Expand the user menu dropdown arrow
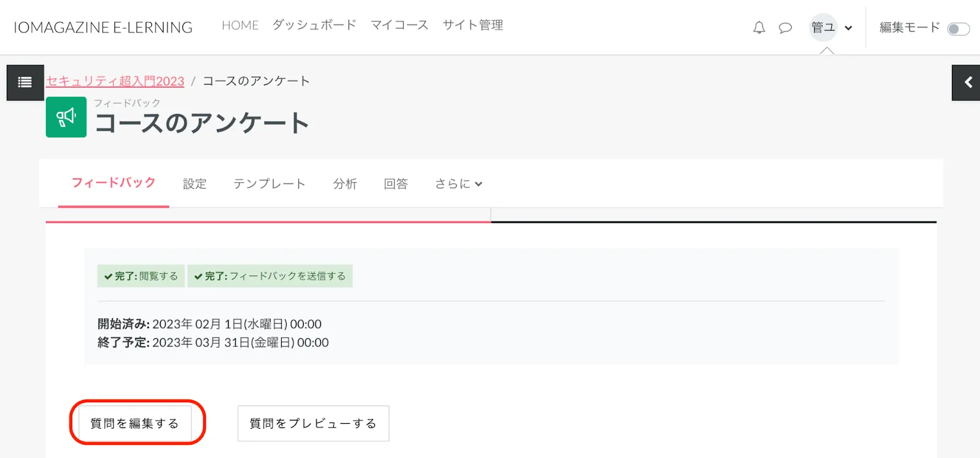This screenshot has width=980, height=458. pyautogui.click(x=848, y=28)
